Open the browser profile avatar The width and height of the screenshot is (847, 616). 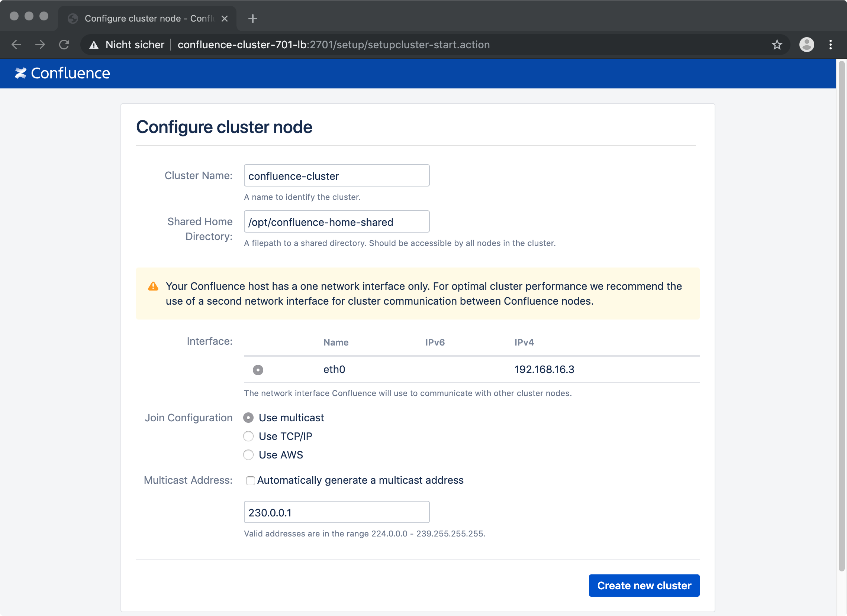coord(807,45)
